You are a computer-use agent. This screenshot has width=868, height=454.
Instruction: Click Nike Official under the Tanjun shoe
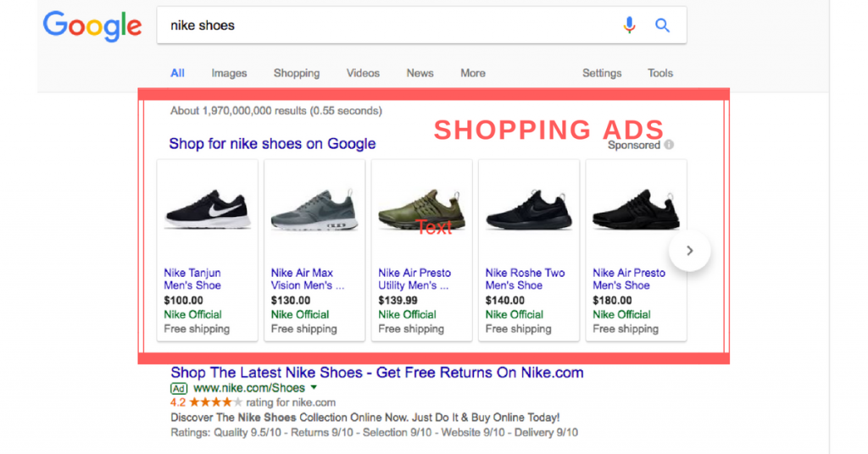click(192, 314)
